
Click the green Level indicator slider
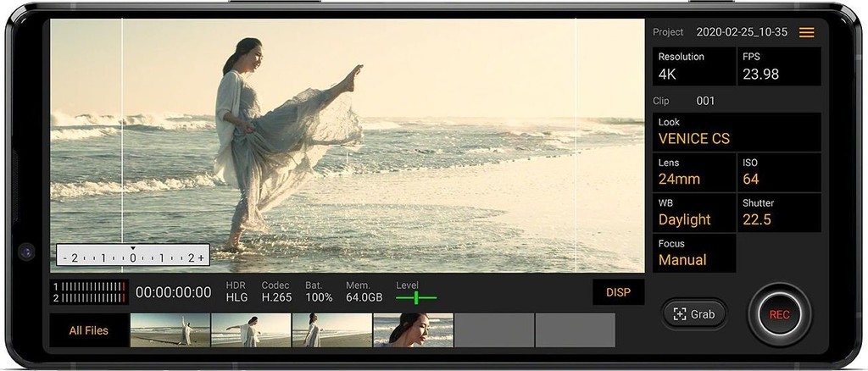415,297
